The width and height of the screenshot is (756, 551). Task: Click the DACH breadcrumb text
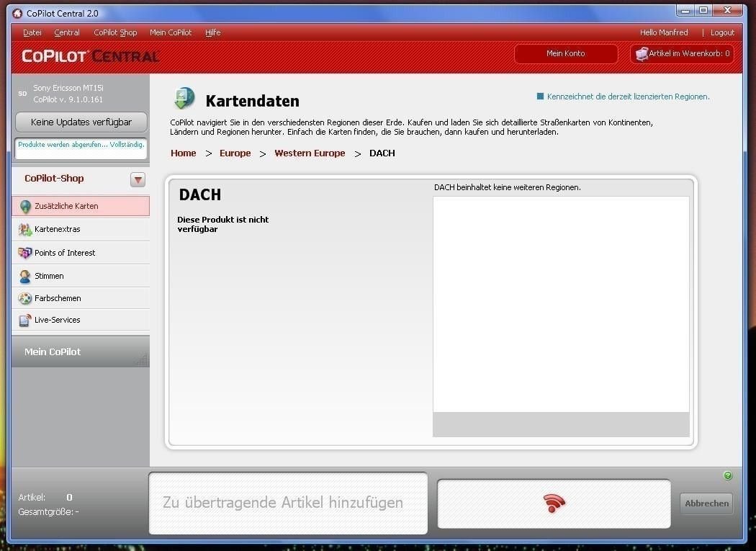coord(382,153)
